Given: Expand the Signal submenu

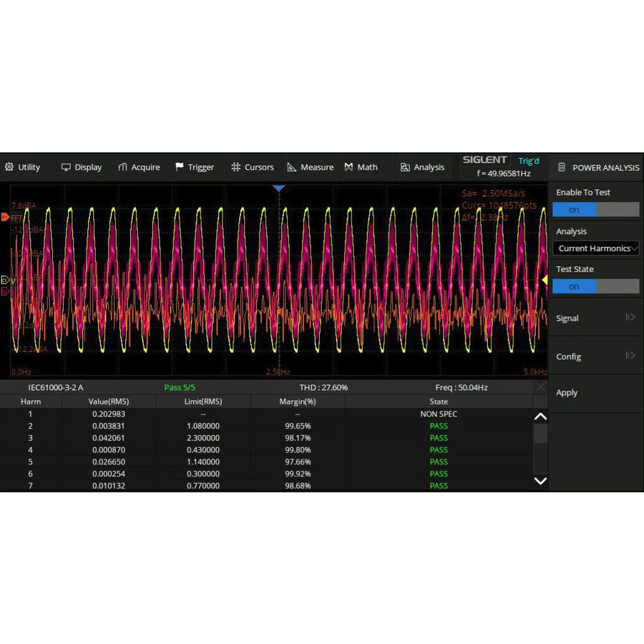Looking at the screenshot, I should [629, 317].
